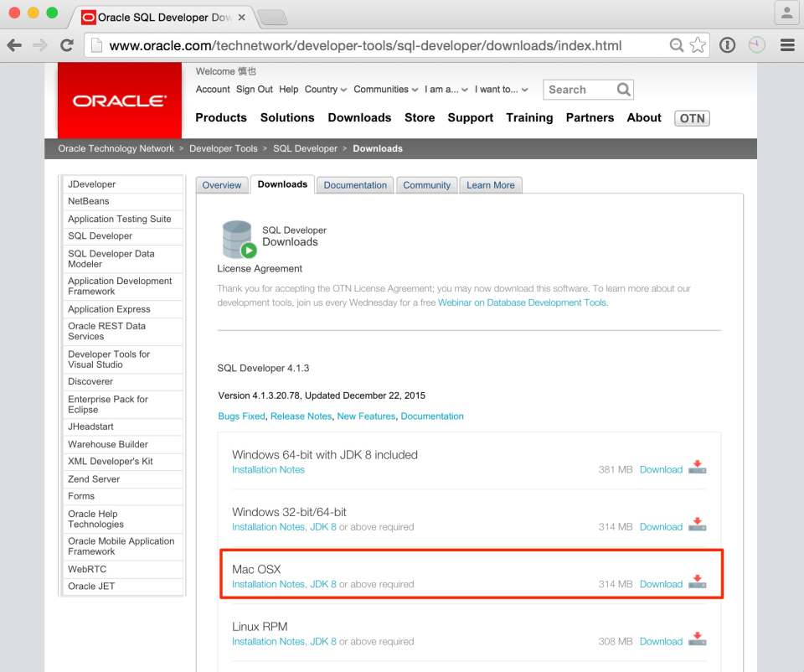This screenshot has height=672, width=804.
Task: Switch to the Documentation tab
Action: pyautogui.click(x=355, y=184)
